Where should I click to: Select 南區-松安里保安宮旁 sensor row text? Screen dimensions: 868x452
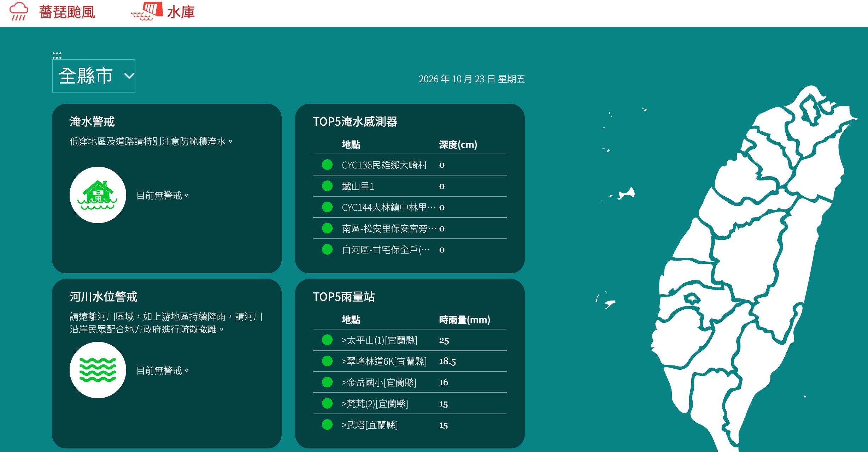[389, 228]
